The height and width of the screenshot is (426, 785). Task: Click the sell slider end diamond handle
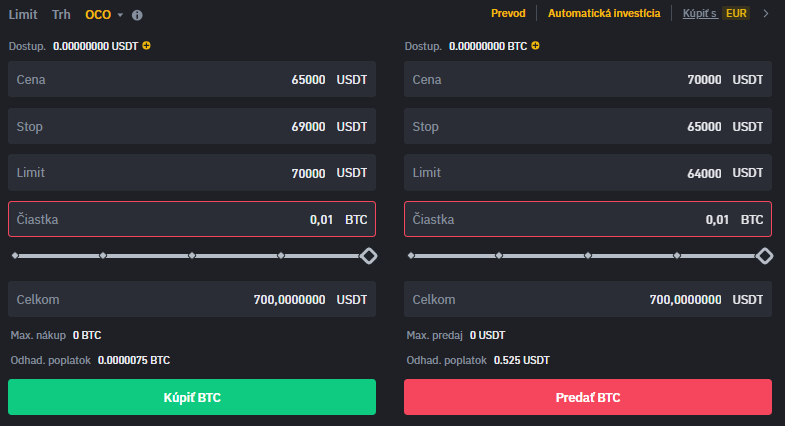[x=764, y=256]
